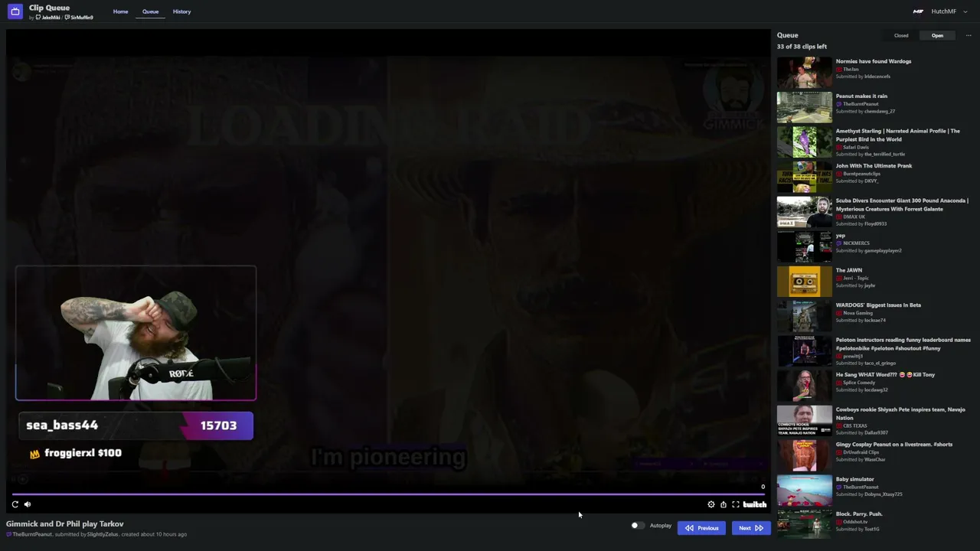Click the player share icon
Screen dimensions: 980x551
click(724, 504)
